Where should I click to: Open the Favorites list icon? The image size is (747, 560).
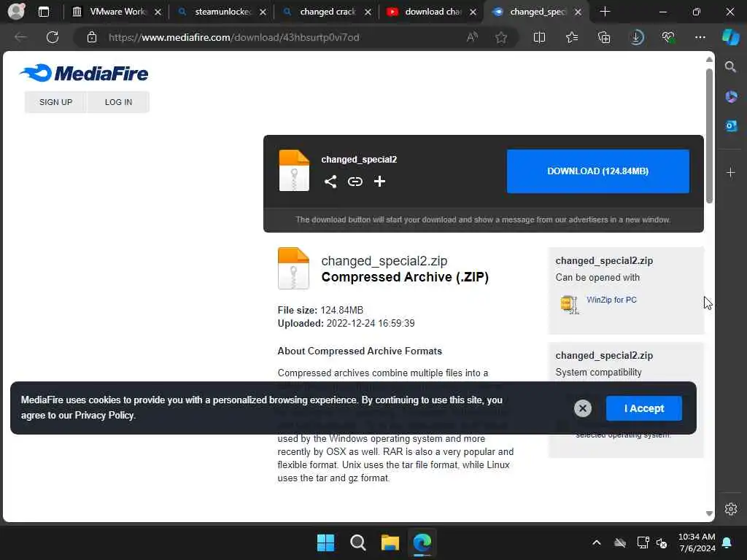[x=572, y=37]
